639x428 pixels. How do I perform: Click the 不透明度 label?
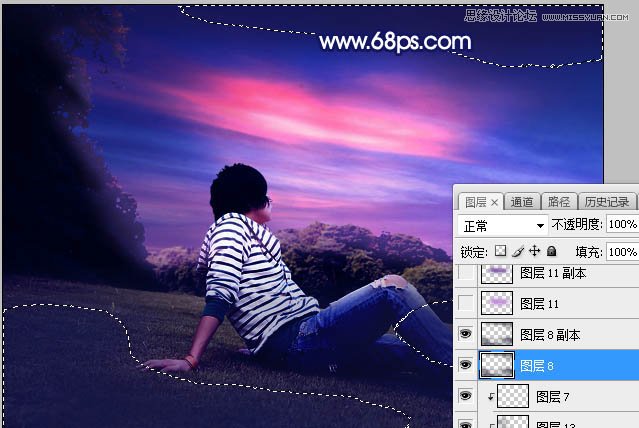[576, 224]
